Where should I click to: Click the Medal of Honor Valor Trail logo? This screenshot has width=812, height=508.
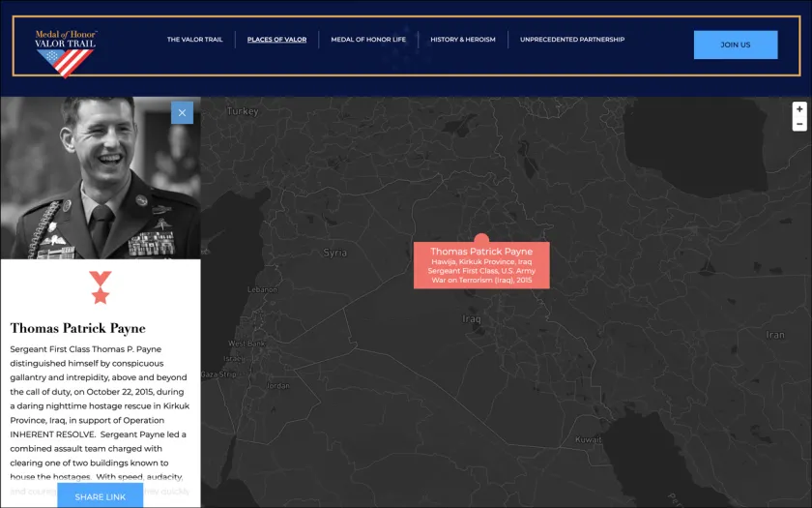click(66, 54)
